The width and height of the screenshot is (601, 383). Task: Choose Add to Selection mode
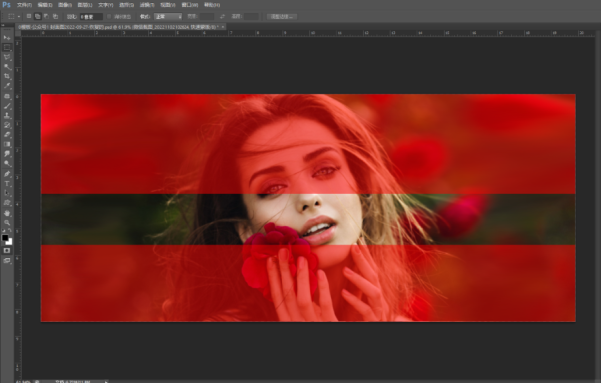coord(38,16)
